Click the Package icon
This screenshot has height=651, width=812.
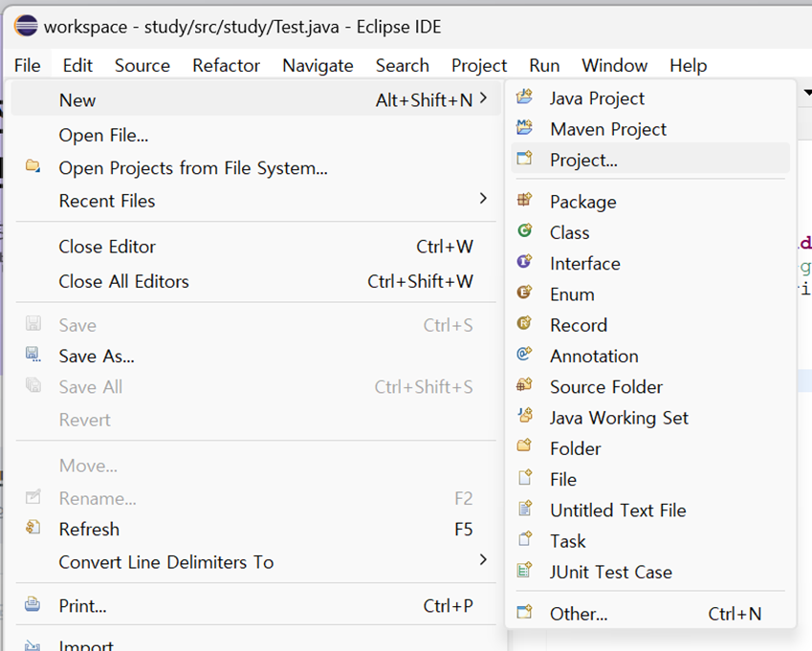click(x=524, y=199)
